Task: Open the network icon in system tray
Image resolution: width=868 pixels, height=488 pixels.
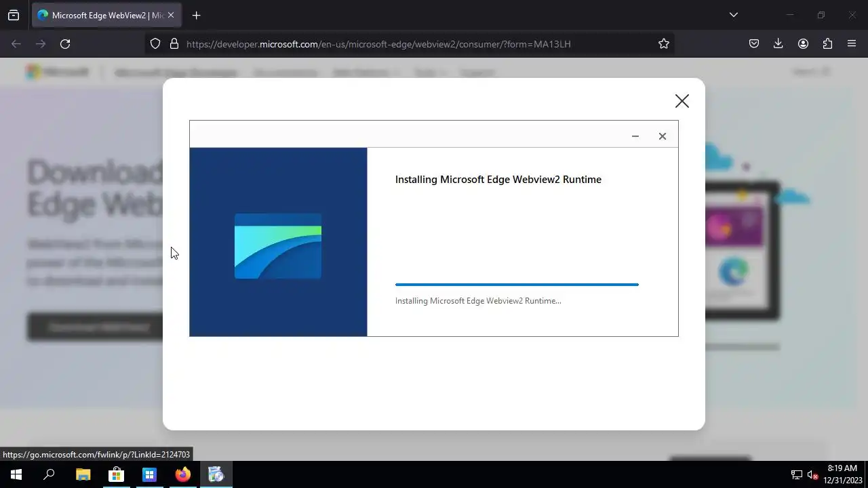Action: (x=797, y=475)
